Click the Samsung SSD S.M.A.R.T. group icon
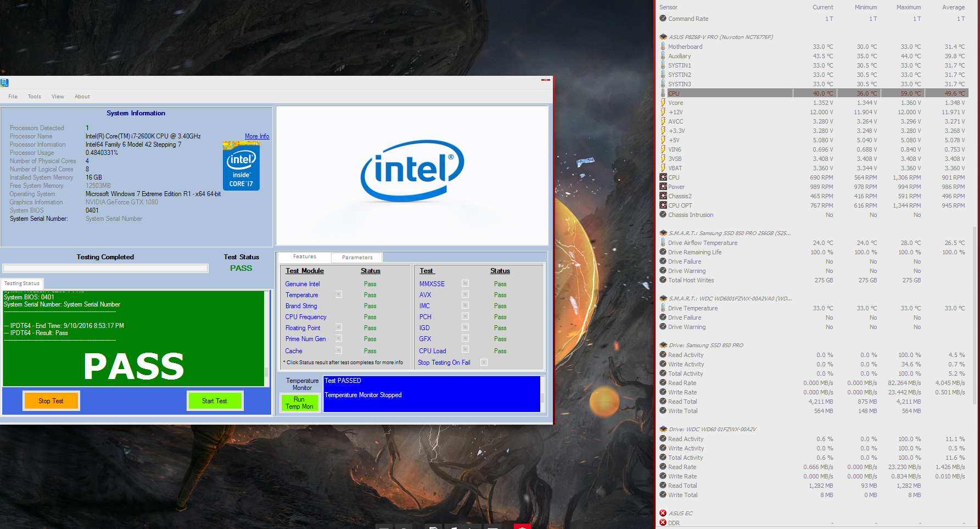The height and width of the screenshot is (529, 980). pyautogui.click(x=663, y=233)
